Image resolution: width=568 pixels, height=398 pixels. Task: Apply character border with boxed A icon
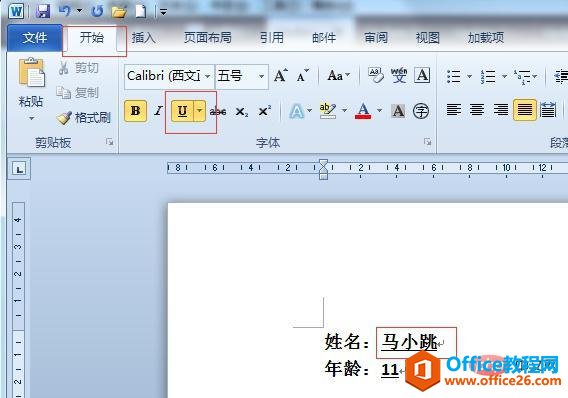[x=422, y=75]
